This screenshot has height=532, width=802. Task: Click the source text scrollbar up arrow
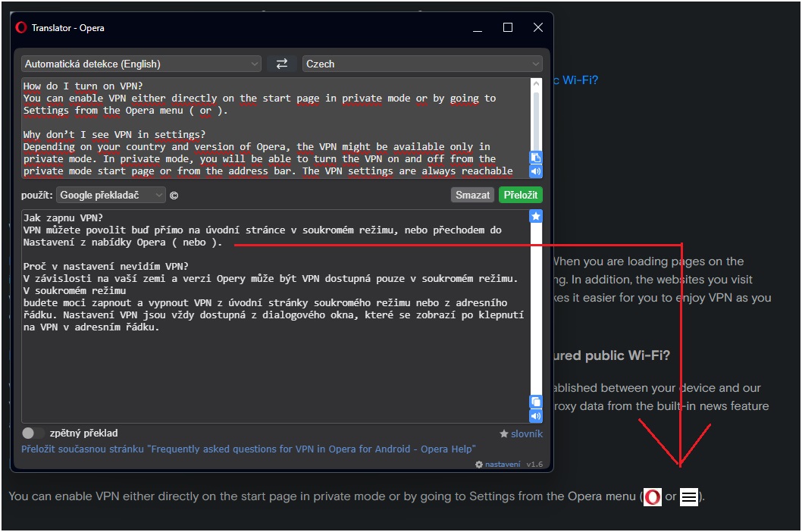click(536, 83)
